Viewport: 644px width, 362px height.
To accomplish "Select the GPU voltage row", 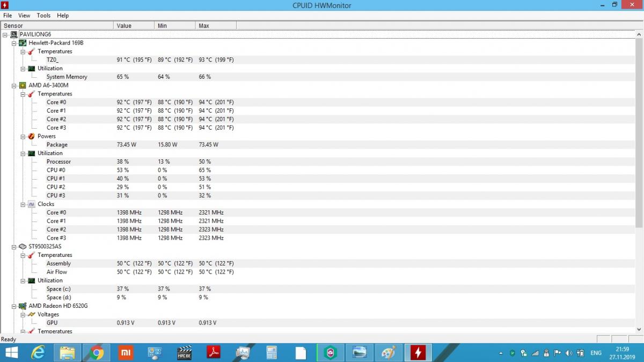I will tap(318, 323).
